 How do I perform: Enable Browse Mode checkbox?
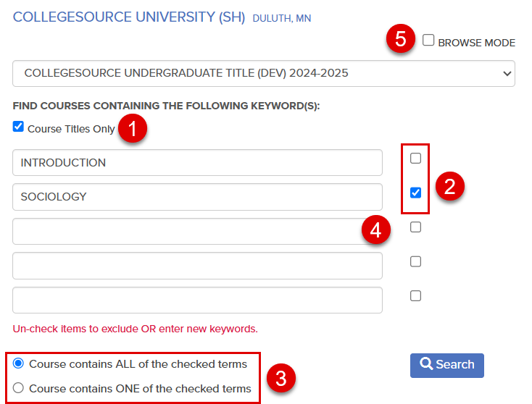(428, 40)
